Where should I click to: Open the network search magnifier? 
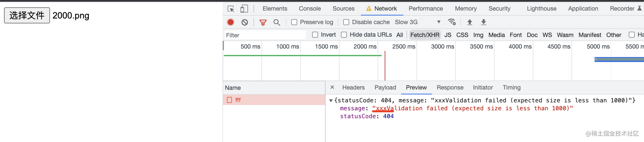tap(277, 22)
